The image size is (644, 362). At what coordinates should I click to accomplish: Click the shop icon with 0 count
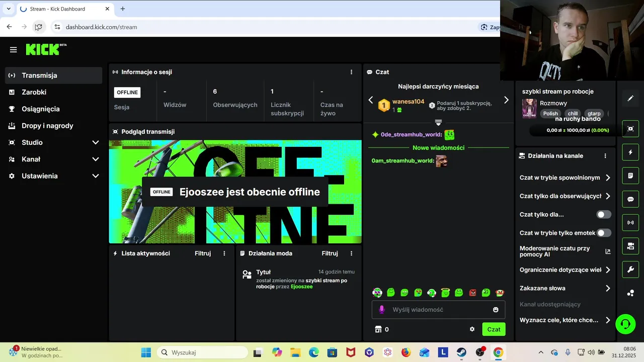pyautogui.click(x=381, y=329)
